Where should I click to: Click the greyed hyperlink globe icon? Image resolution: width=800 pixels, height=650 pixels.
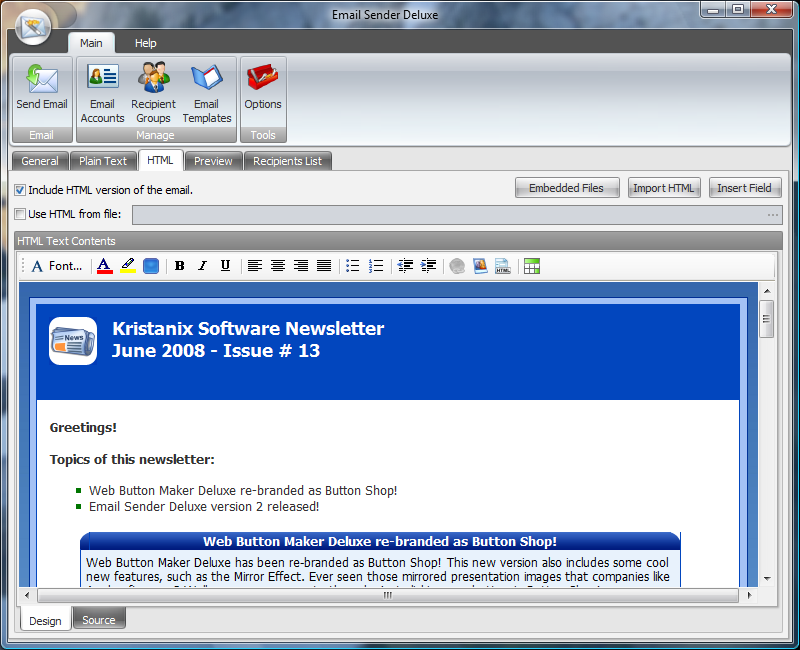(x=457, y=266)
